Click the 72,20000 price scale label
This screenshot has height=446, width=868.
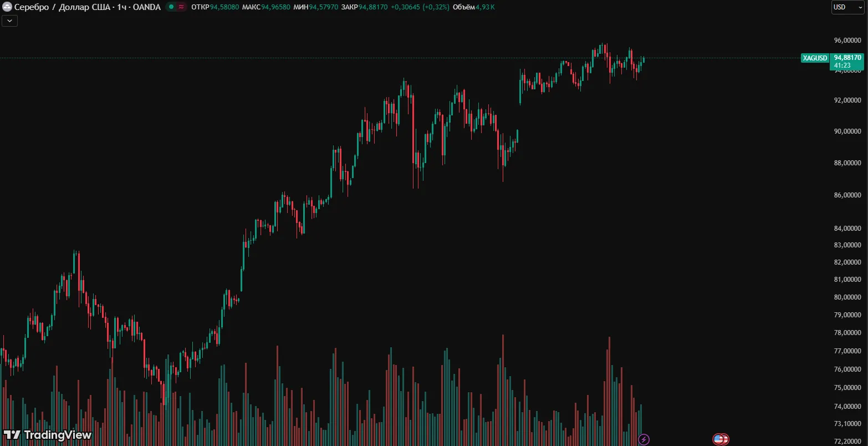coord(847,441)
